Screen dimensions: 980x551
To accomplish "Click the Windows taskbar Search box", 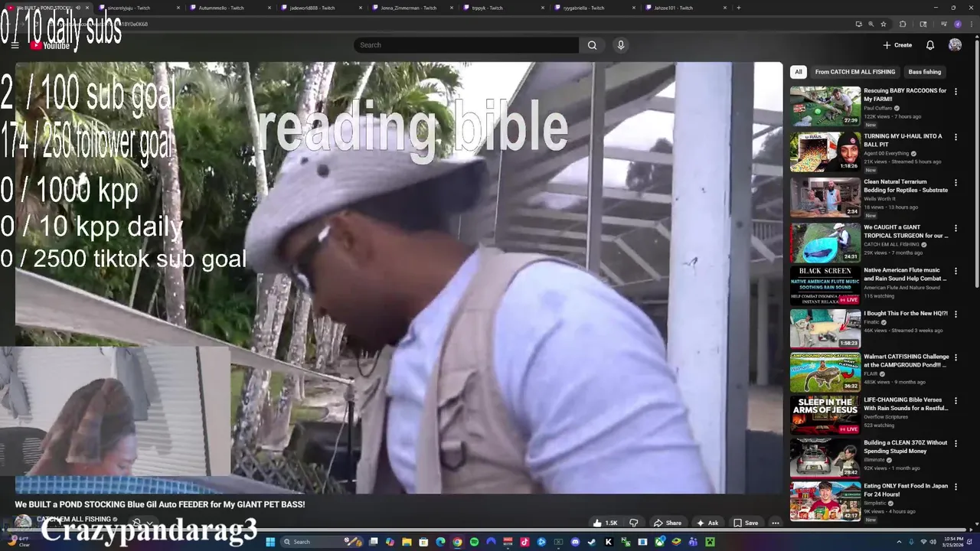I will click(x=323, y=542).
